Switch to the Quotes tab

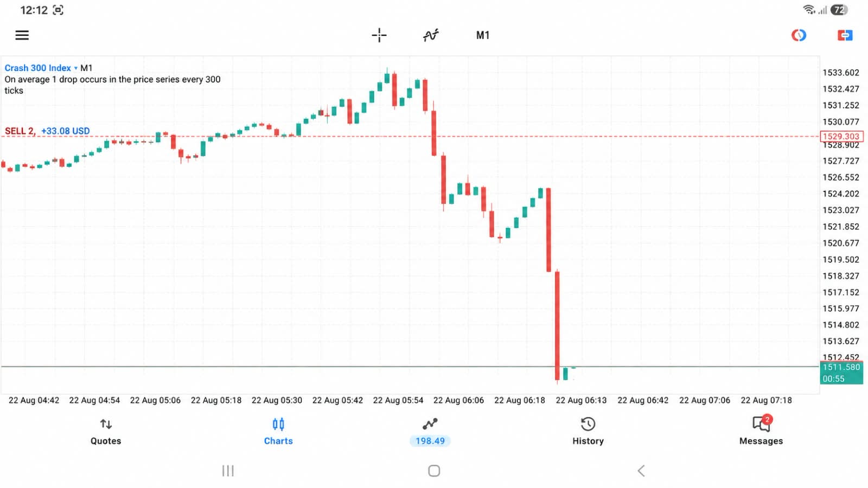click(106, 432)
